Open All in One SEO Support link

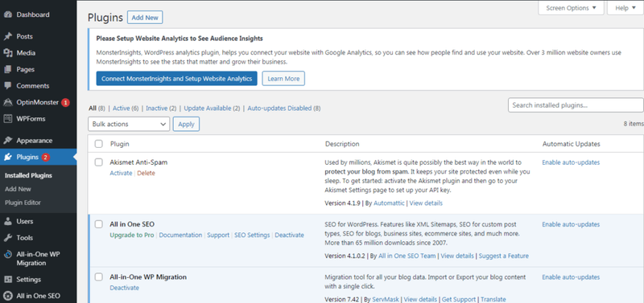click(218, 235)
